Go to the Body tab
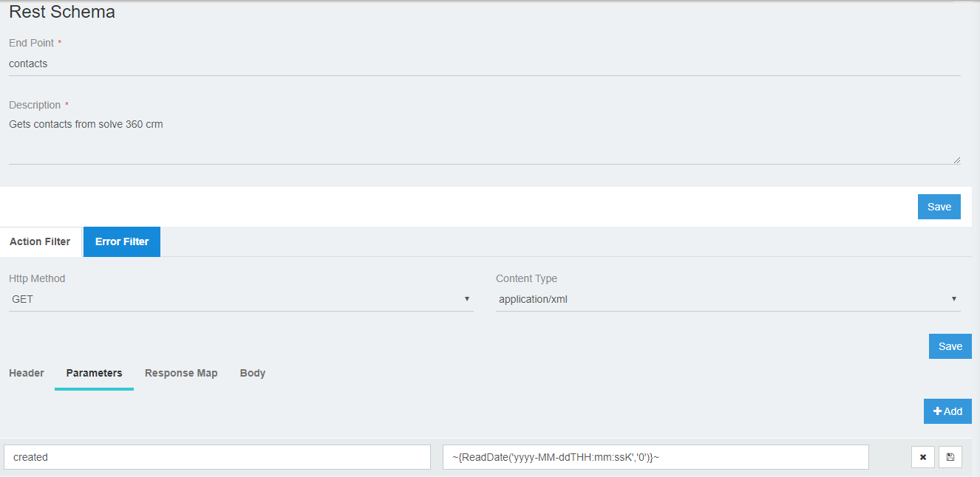980x477 pixels. (x=253, y=373)
